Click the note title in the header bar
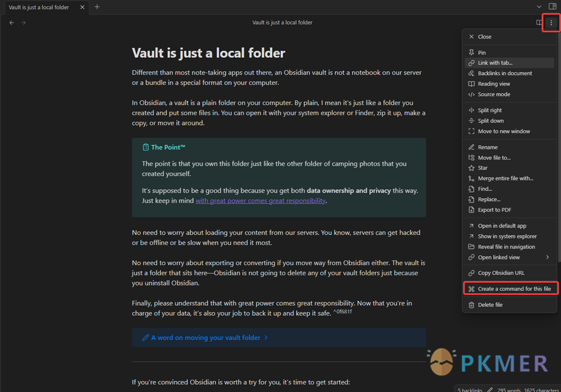 pos(282,22)
